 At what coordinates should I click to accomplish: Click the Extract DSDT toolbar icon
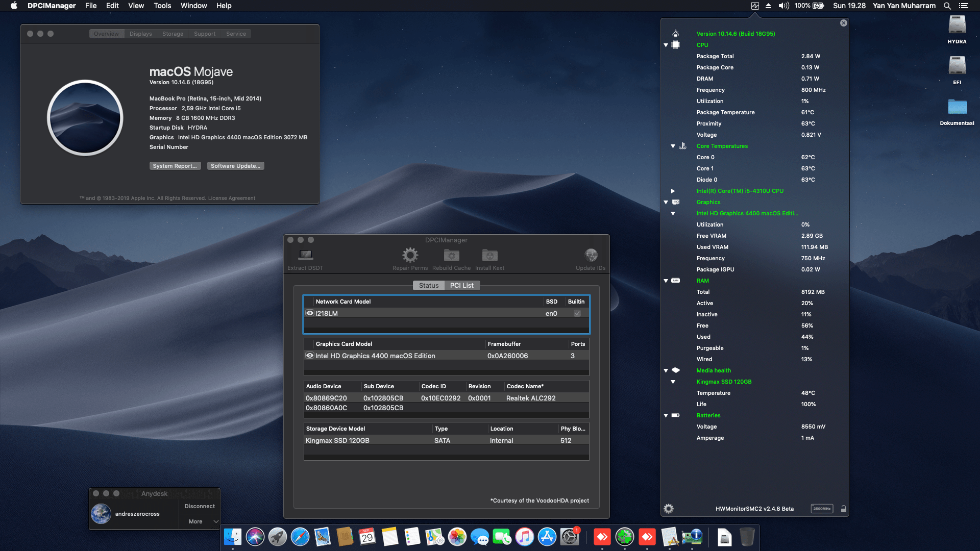click(x=305, y=255)
